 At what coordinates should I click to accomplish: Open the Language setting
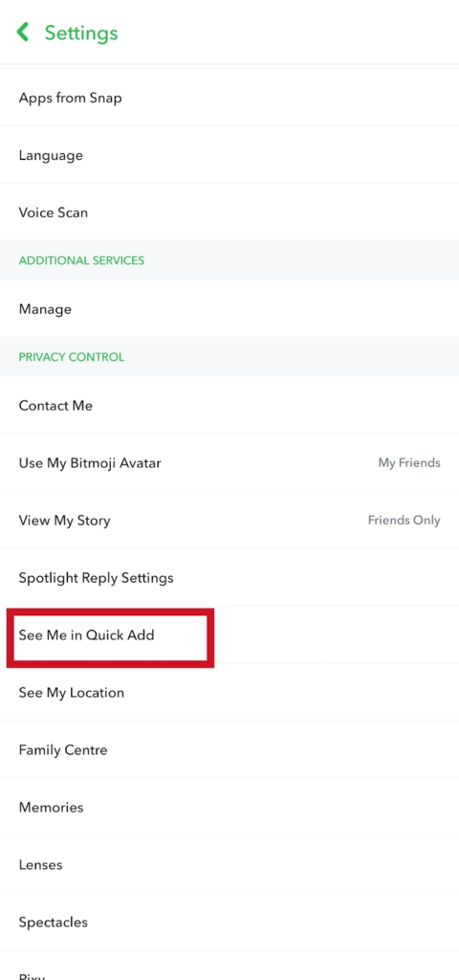[x=229, y=155]
